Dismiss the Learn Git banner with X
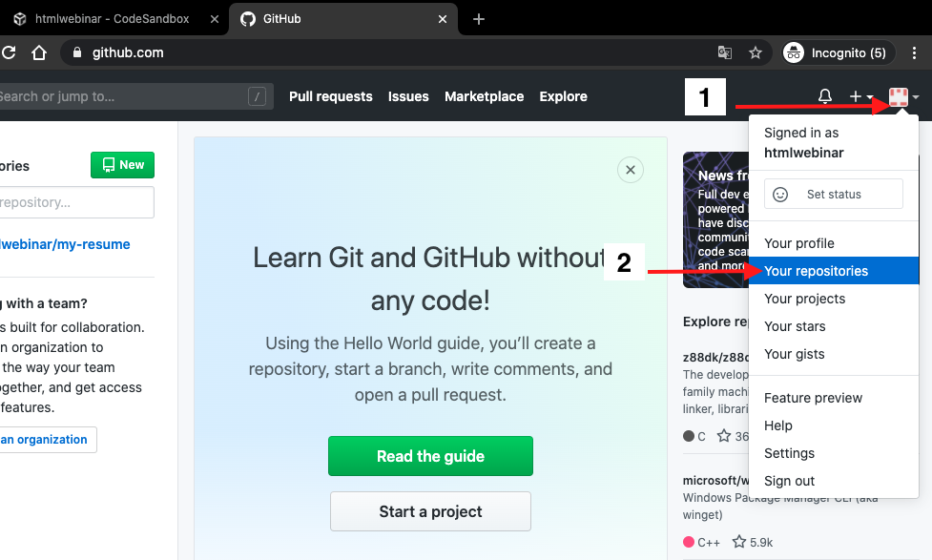This screenshot has height=560, width=932. coord(630,170)
